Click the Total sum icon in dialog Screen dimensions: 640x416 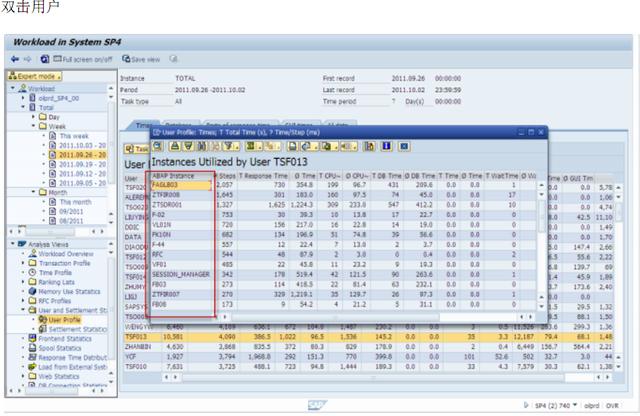click(x=253, y=146)
